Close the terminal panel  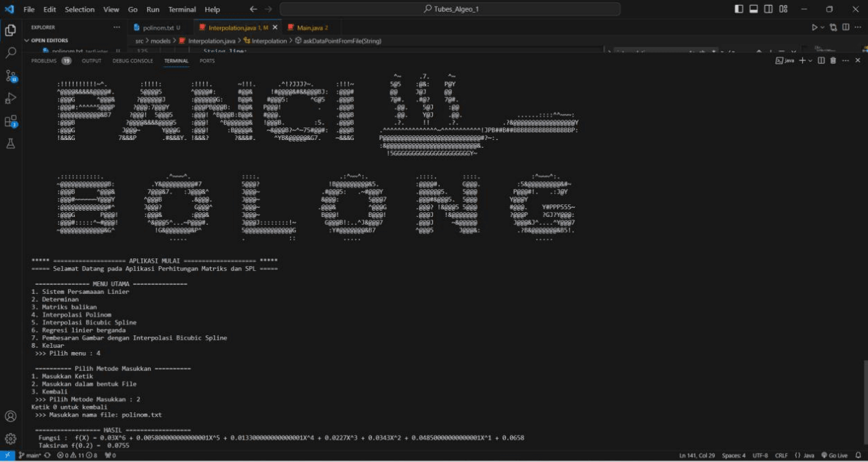tap(857, 61)
